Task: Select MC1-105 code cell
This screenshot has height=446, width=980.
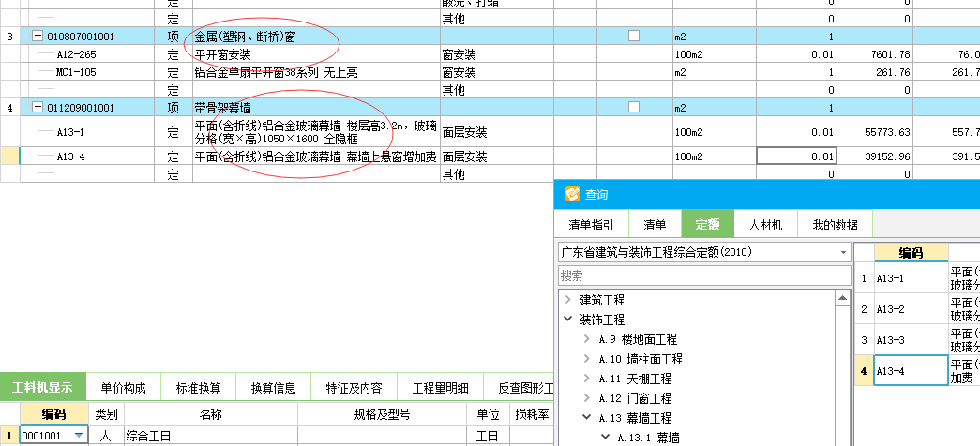Action: 87,72
